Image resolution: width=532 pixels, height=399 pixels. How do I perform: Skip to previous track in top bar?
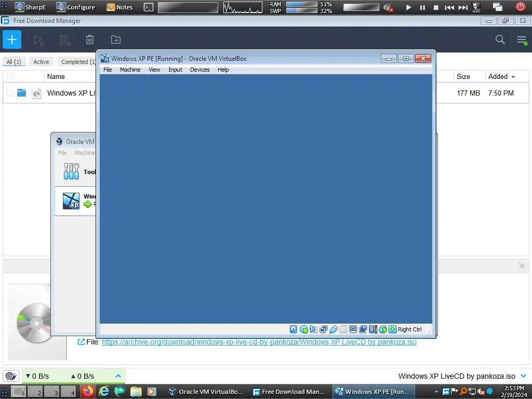click(449, 7)
